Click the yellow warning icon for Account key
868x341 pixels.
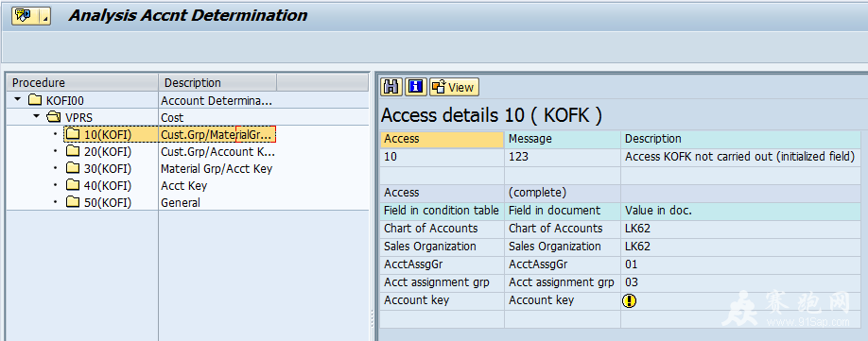tap(630, 300)
